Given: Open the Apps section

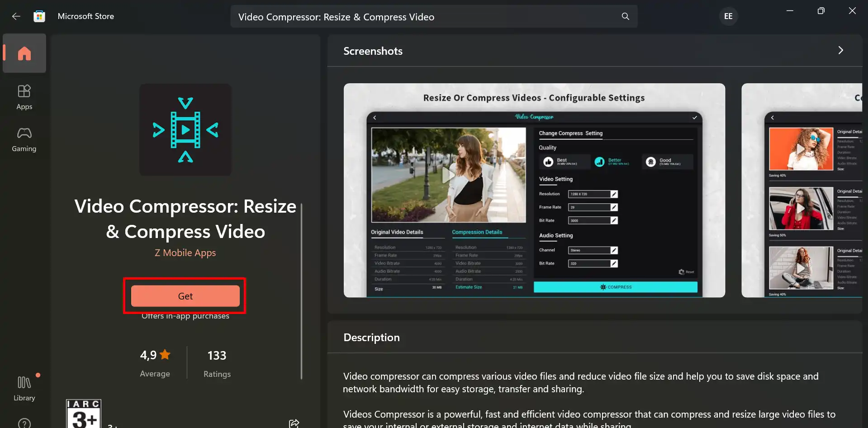Looking at the screenshot, I should [24, 97].
